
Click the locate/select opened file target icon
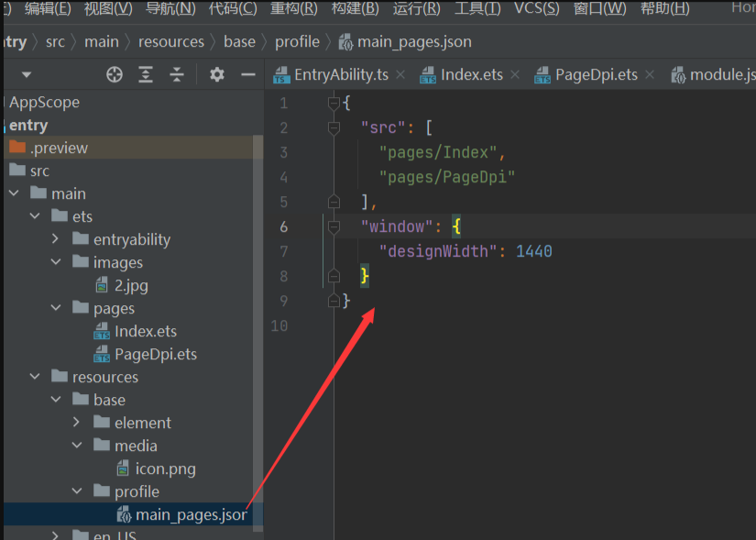click(x=115, y=75)
